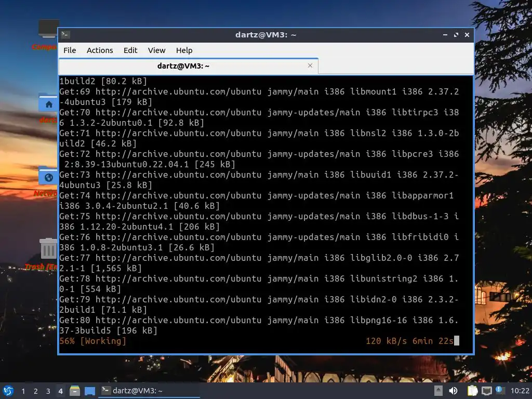
Task: Open the View menu
Action: (156, 50)
